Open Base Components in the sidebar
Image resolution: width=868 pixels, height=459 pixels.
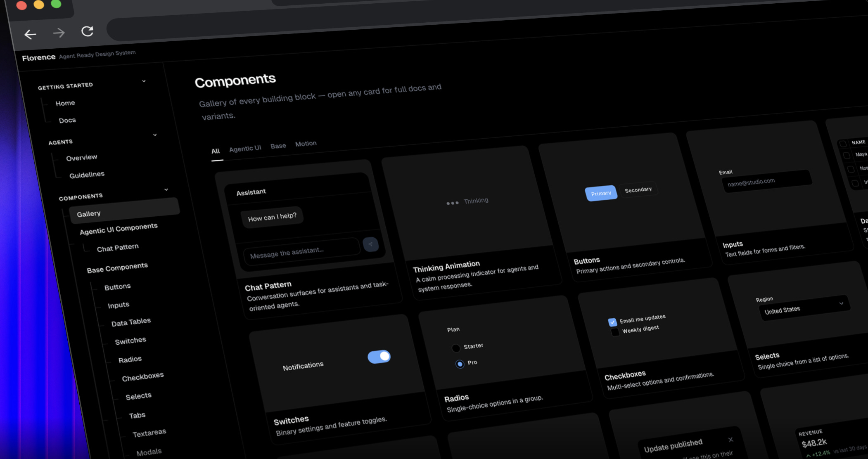coord(117,267)
